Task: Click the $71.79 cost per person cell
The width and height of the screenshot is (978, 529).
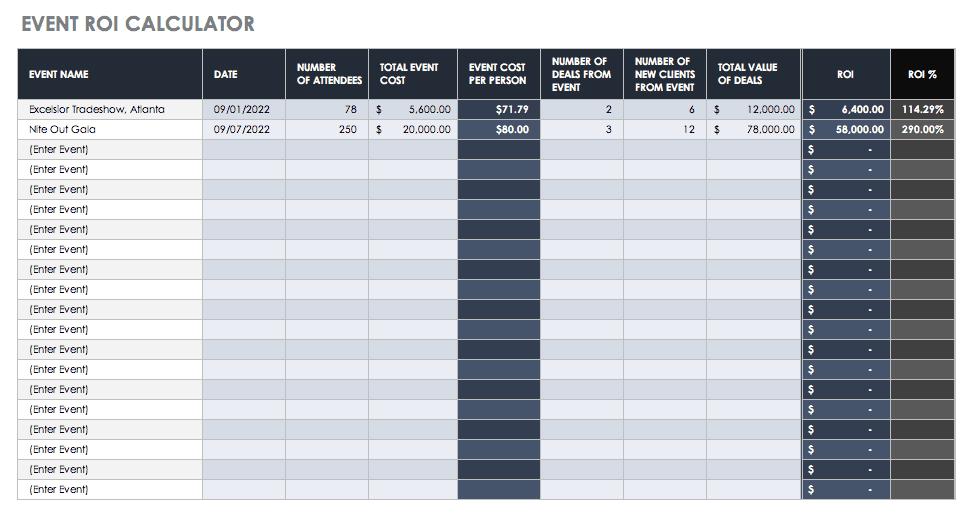Action: tap(499, 109)
